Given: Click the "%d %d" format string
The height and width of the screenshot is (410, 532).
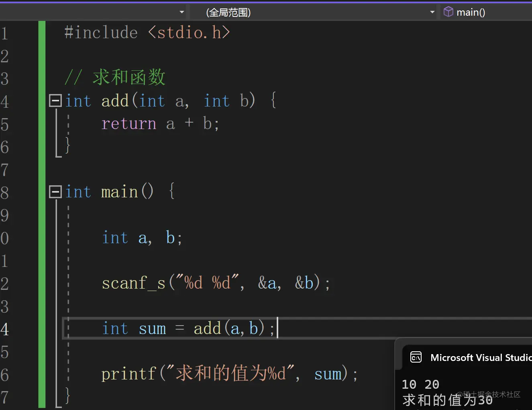Looking at the screenshot, I should coord(207,283).
